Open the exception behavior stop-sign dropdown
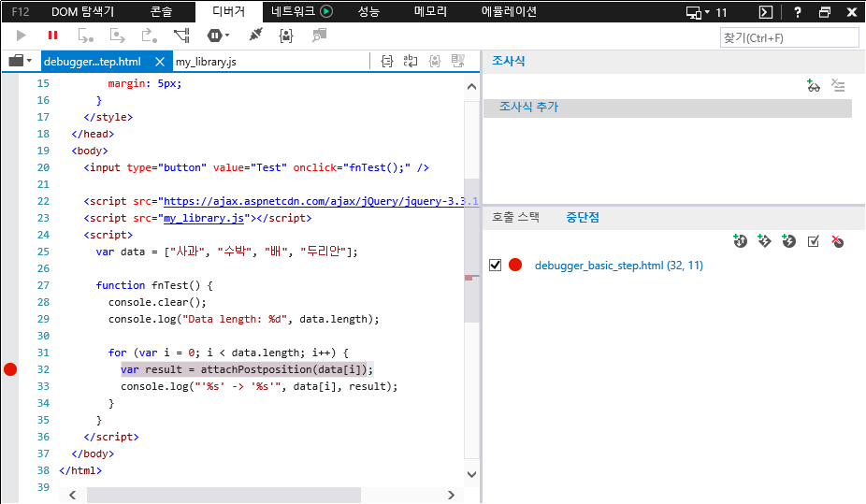 pos(218,36)
